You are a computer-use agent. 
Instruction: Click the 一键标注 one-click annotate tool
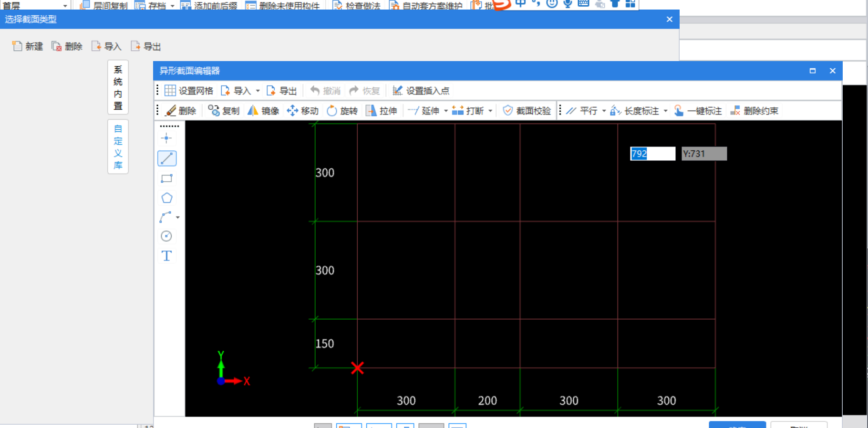point(698,111)
